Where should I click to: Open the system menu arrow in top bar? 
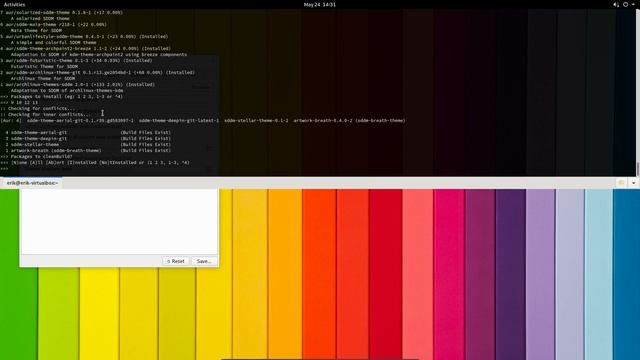(633, 4)
